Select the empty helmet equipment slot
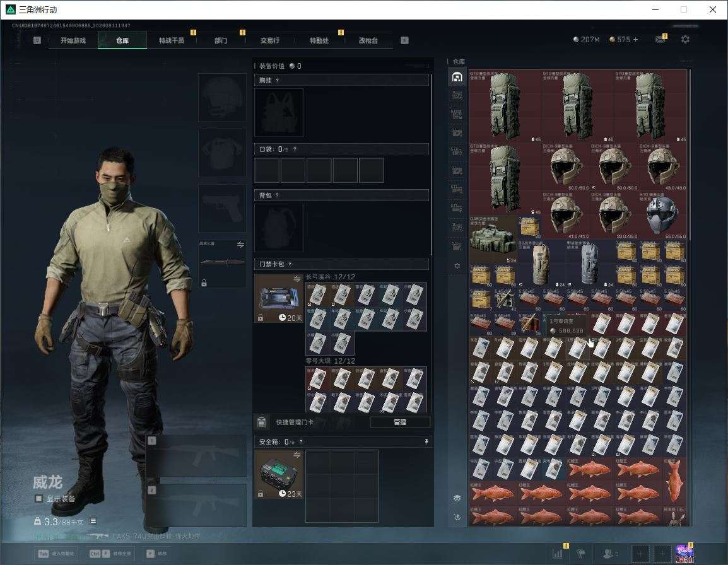 [x=222, y=98]
